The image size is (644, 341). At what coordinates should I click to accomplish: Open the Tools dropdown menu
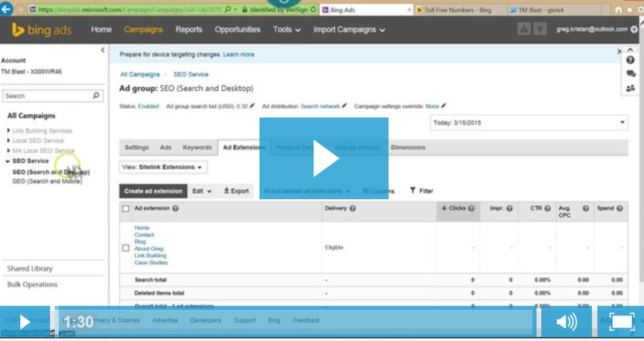[287, 30]
